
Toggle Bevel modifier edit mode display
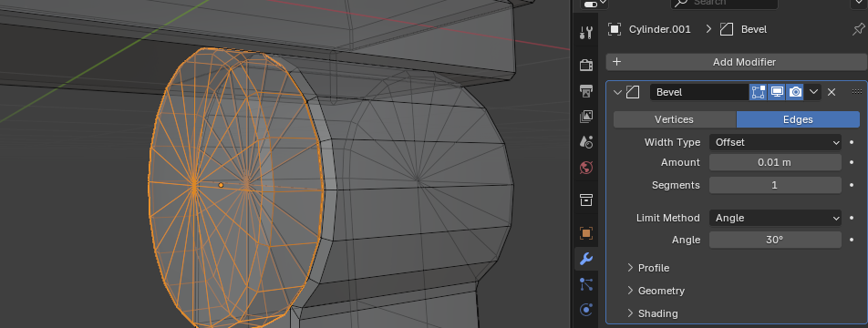pos(759,92)
